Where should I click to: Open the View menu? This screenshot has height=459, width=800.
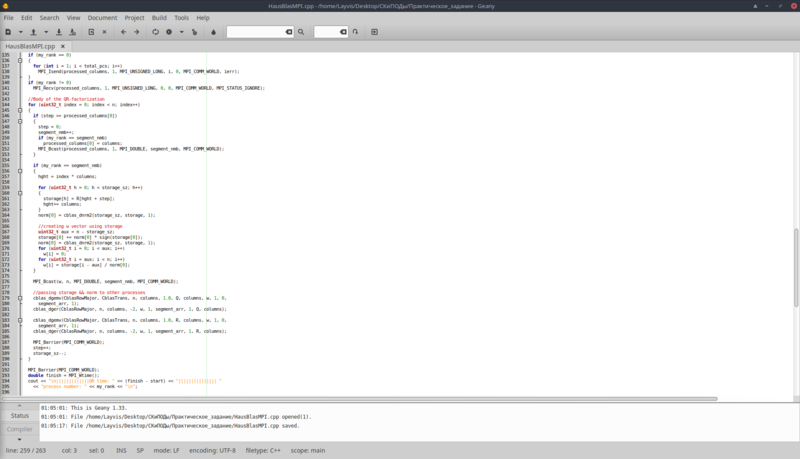[73, 18]
